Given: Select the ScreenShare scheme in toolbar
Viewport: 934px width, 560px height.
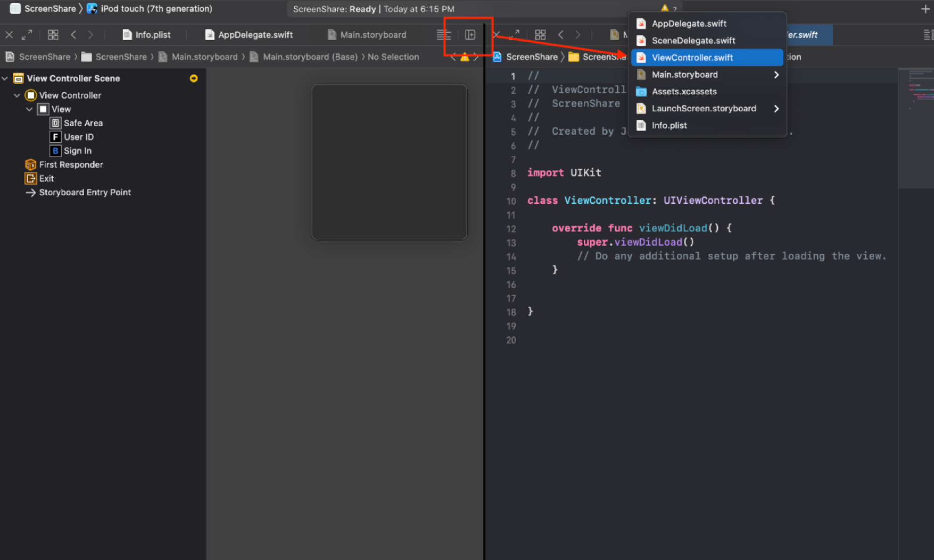Looking at the screenshot, I should 43,8.
